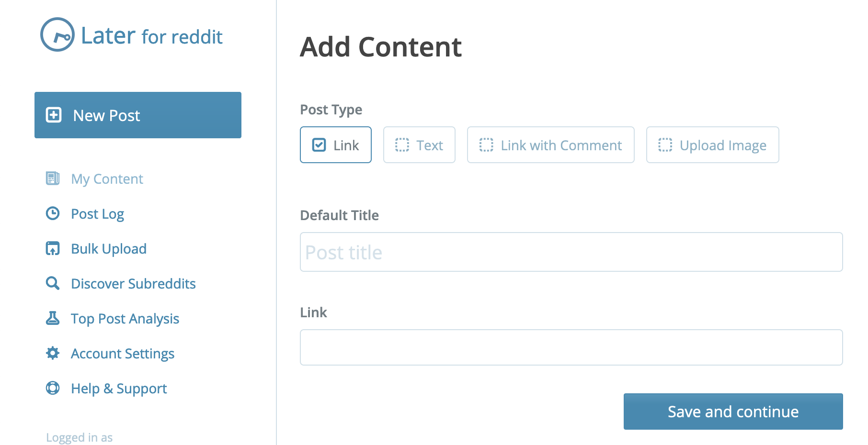The width and height of the screenshot is (868, 445).
Task: Click into the Link URL field
Action: pyautogui.click(x=571, y=347)
